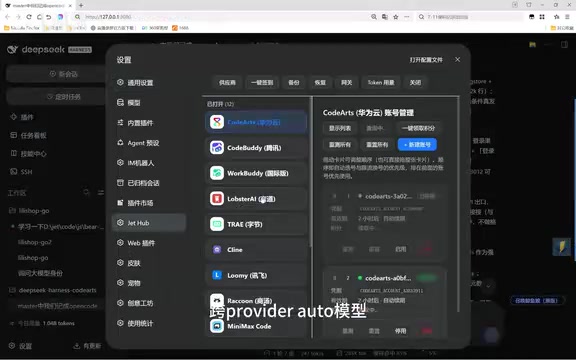Select Loomy (讯飞) provider icon
The image size is (576, 360).
(x=217, y=275)
